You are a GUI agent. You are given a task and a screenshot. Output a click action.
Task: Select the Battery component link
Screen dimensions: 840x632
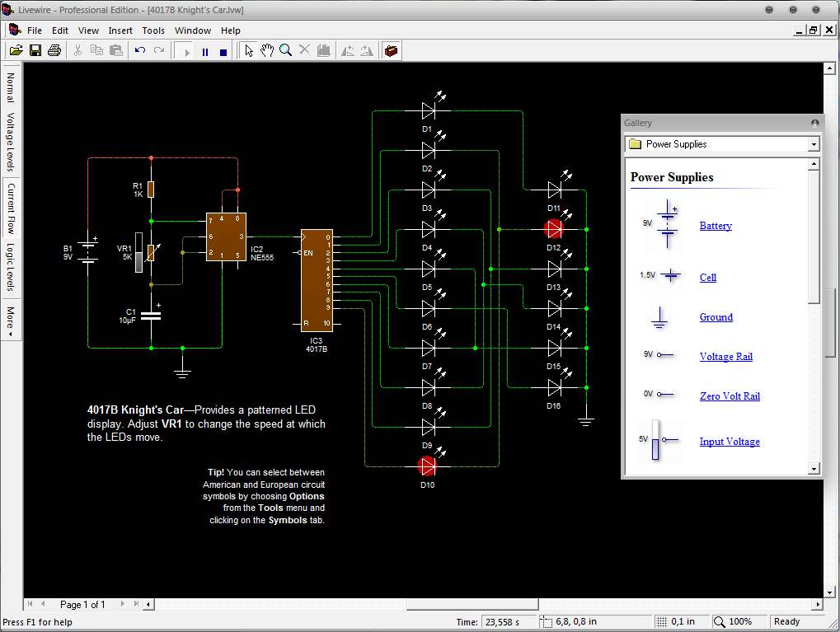[x=714, y=225]
